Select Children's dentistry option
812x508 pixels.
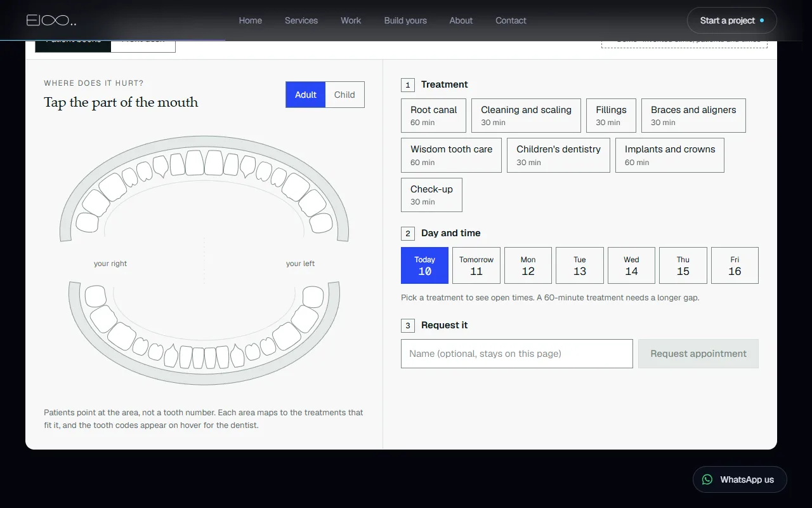coord(558,155)
